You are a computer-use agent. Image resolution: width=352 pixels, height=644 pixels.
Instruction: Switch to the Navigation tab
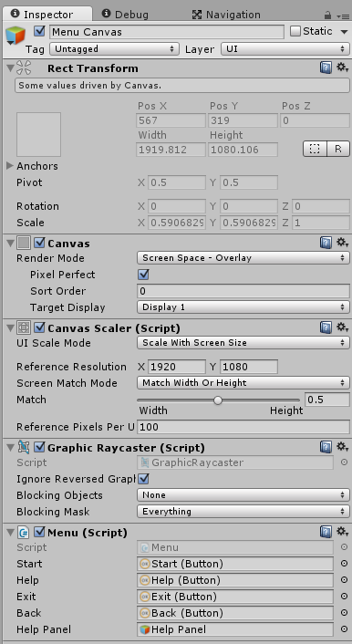226,15
